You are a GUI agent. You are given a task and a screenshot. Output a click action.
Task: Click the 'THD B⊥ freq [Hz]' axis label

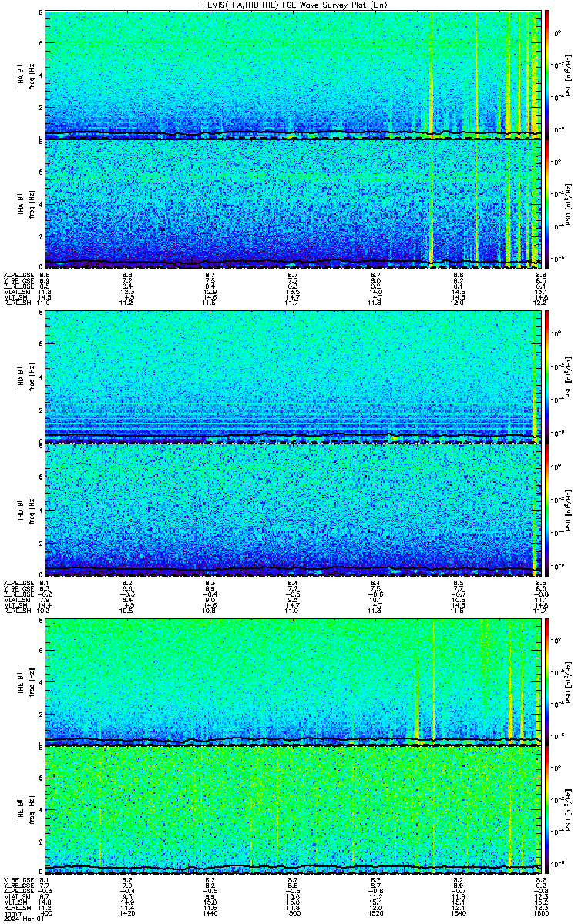[27, 377]
